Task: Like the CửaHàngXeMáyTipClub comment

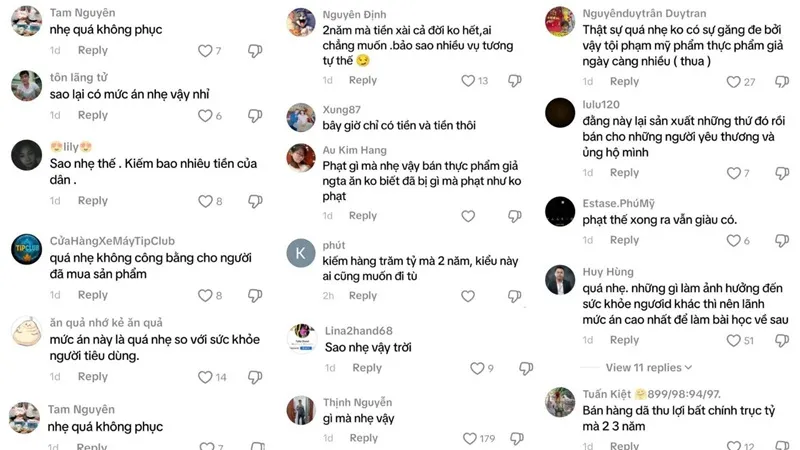Action: coord(204,295)
